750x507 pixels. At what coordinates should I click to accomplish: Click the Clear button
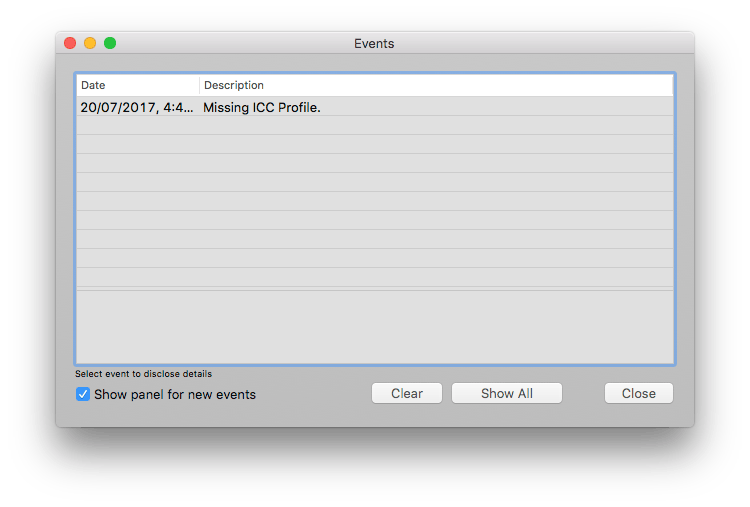407,393
